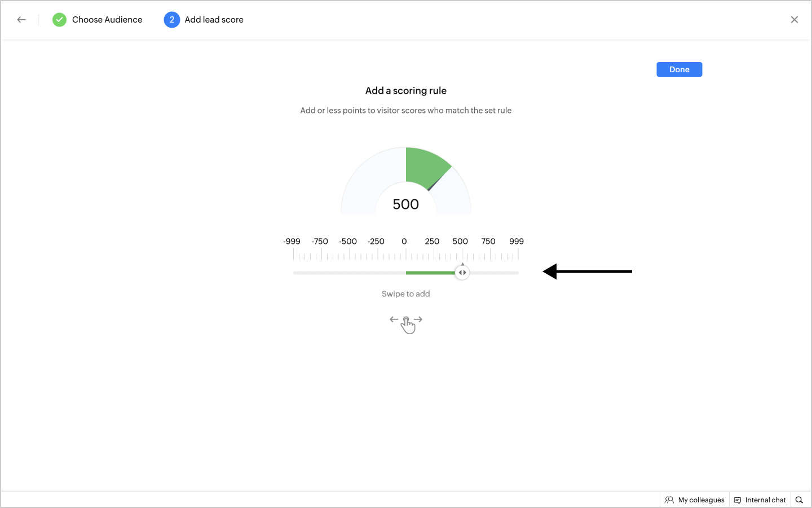Click the 999 label on the score ruler
The height and width of the screenshot is (508, 812).
point(517,242)
